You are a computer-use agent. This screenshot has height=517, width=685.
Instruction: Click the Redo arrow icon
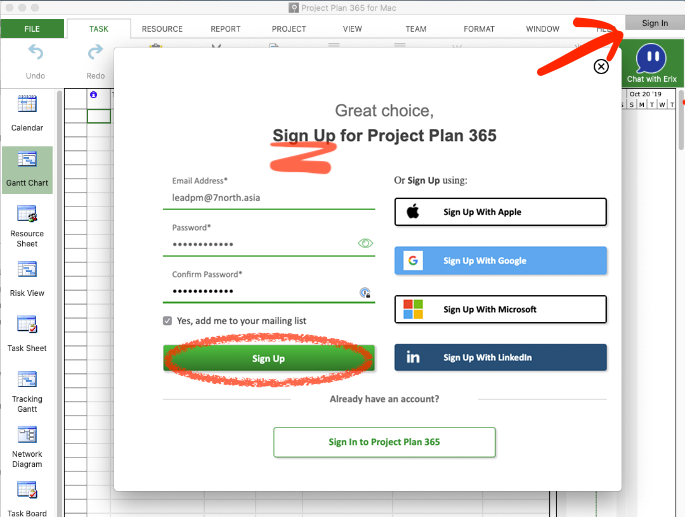tap(95, 52)
